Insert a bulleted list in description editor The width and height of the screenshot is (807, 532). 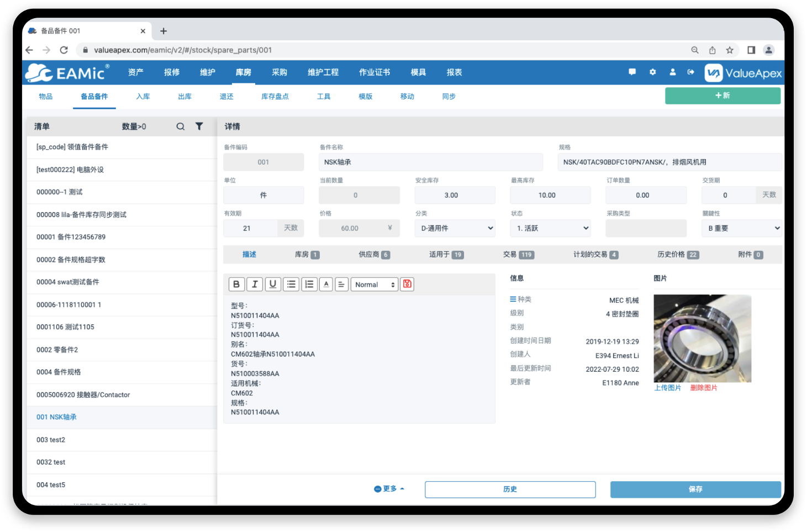[291, 284]
